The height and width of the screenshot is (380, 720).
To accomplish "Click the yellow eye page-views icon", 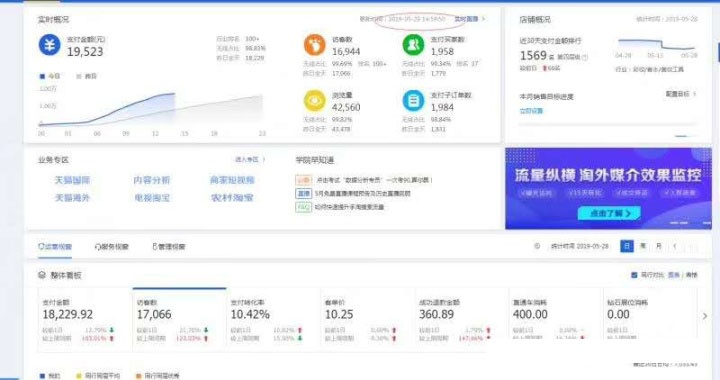I will tap(315, 101).
